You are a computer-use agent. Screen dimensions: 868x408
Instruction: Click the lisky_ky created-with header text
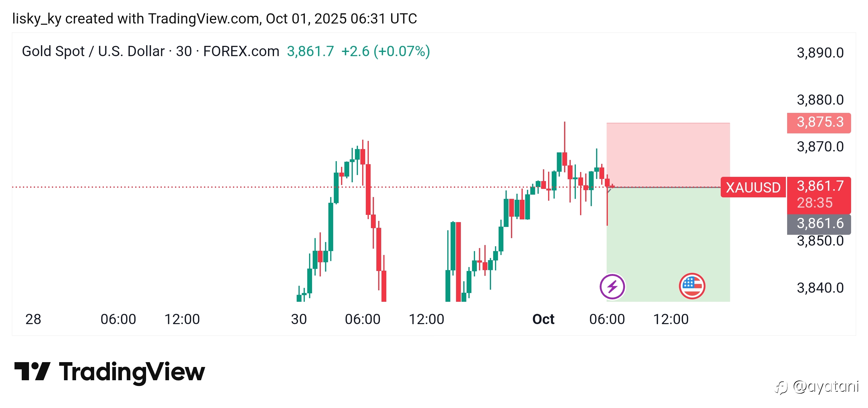coord(214,18)
